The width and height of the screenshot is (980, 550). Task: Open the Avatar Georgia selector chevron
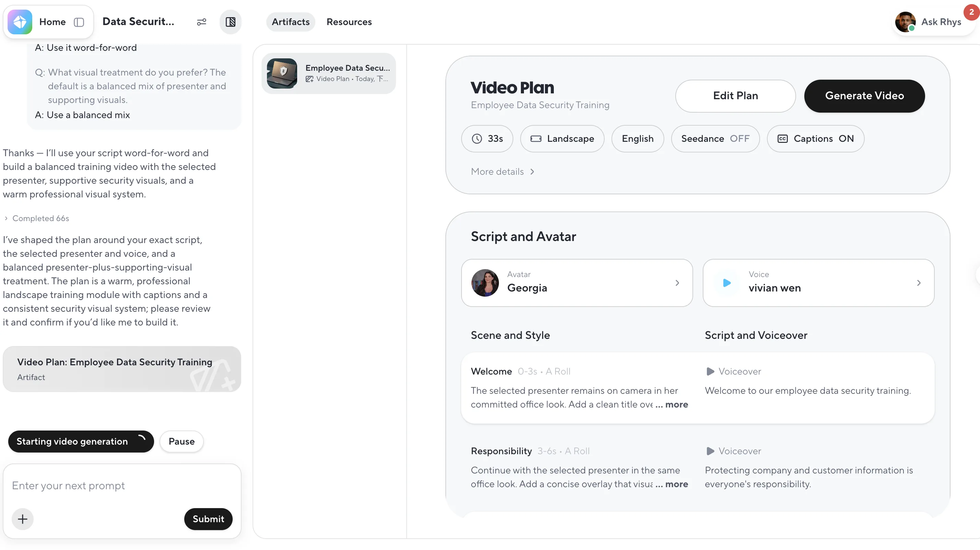677,283
